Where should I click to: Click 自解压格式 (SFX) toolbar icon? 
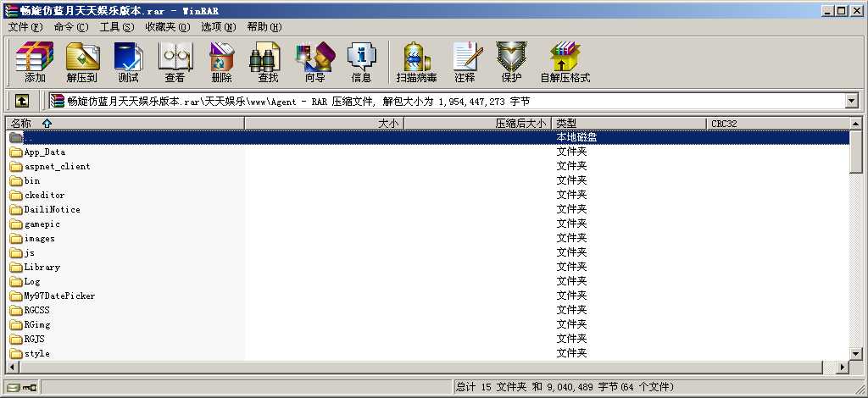point(565,61)
